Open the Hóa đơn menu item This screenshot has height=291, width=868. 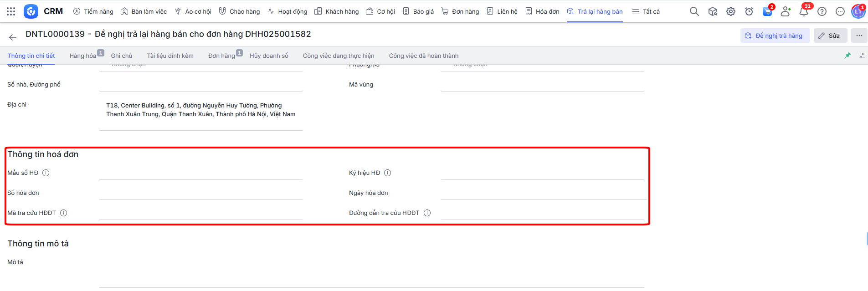[x=542, y=11]
